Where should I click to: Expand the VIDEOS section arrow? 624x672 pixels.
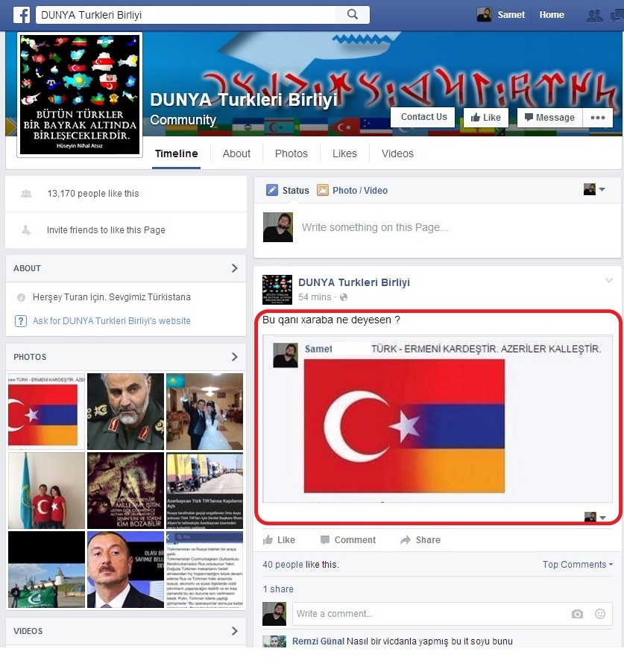(235, 631)
